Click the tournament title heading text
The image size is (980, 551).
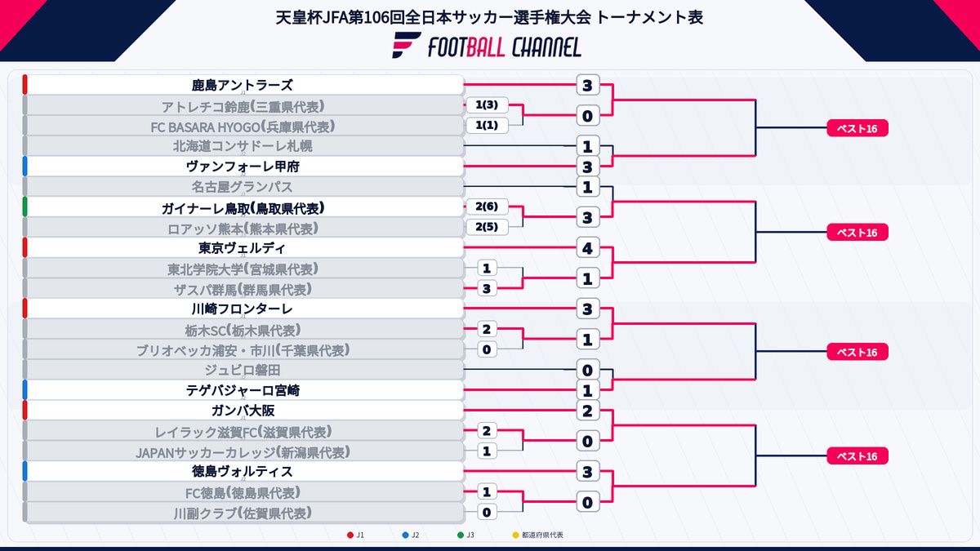pos(490,16)
